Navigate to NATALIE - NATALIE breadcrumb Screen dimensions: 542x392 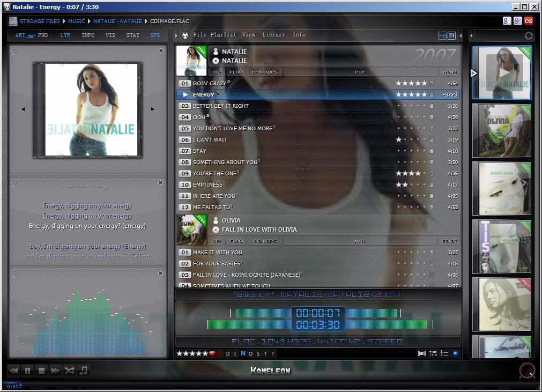click(x=117, y=21)
